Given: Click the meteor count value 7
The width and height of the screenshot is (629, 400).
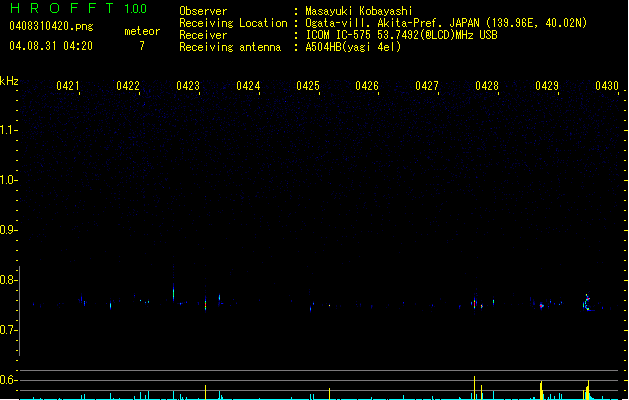Looking at the screenshot, I should point(142,46).
